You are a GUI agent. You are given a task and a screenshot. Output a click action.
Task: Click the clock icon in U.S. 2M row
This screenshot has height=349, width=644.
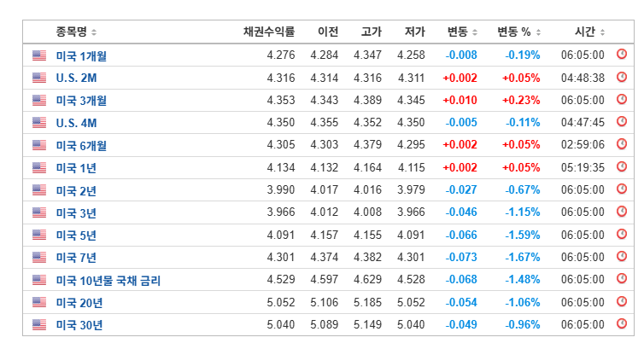[x=622, y=77]
